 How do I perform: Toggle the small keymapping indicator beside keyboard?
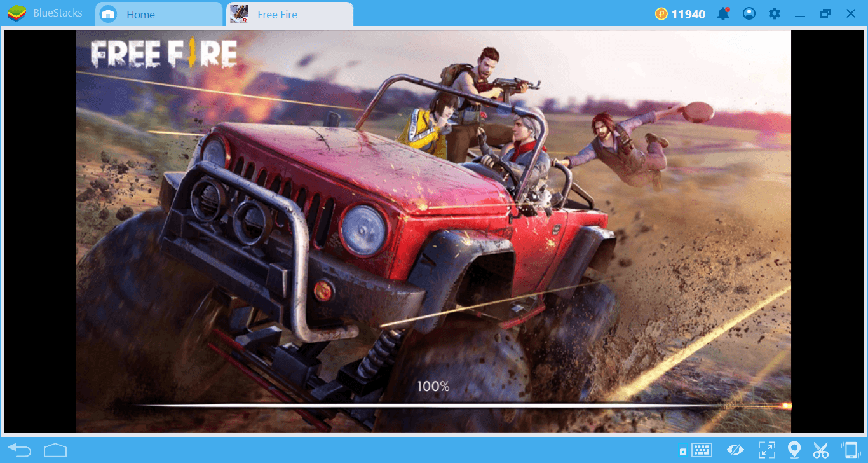tap(683, 452)
